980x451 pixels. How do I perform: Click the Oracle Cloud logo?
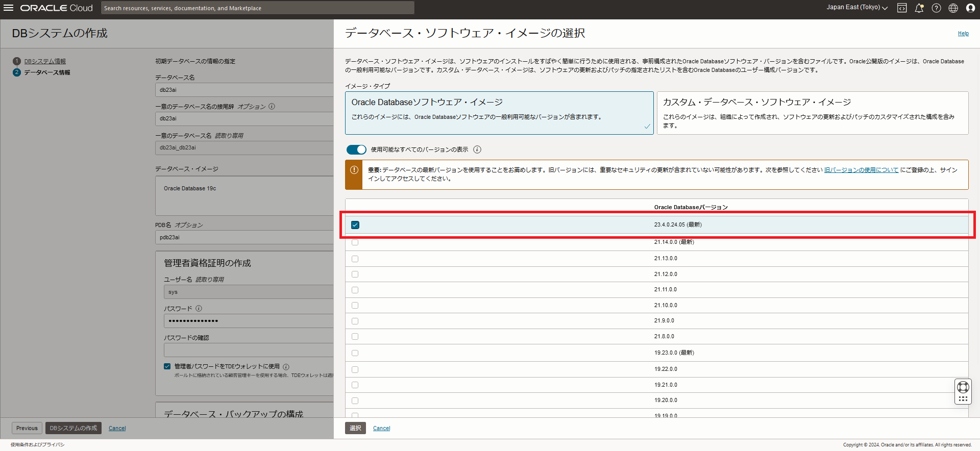[x=56, y=8]
